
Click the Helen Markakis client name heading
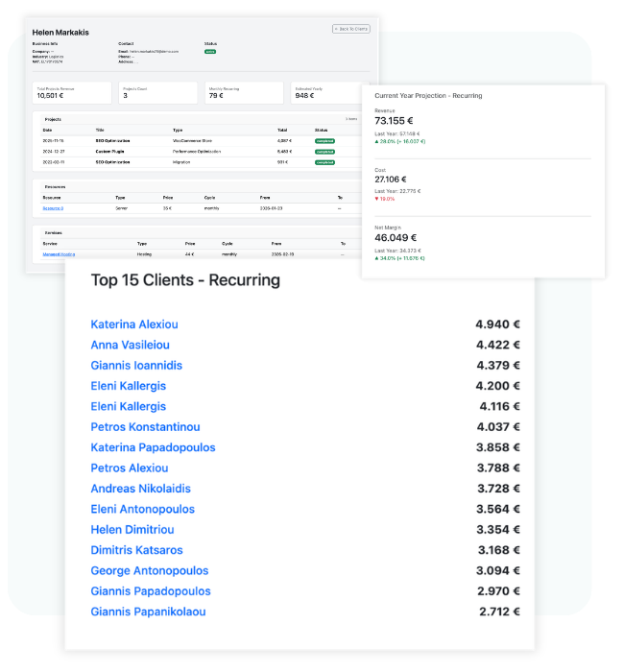[60, 33]
